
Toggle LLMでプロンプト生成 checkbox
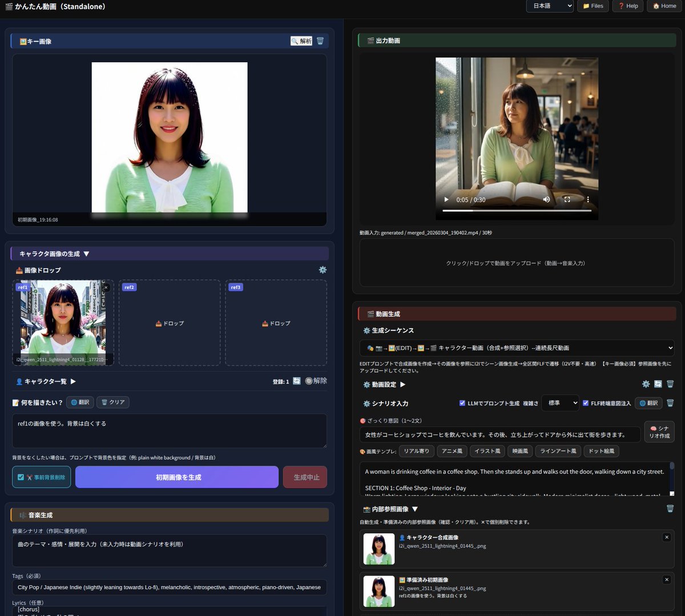pyautogui.click(x=462, y=403)
